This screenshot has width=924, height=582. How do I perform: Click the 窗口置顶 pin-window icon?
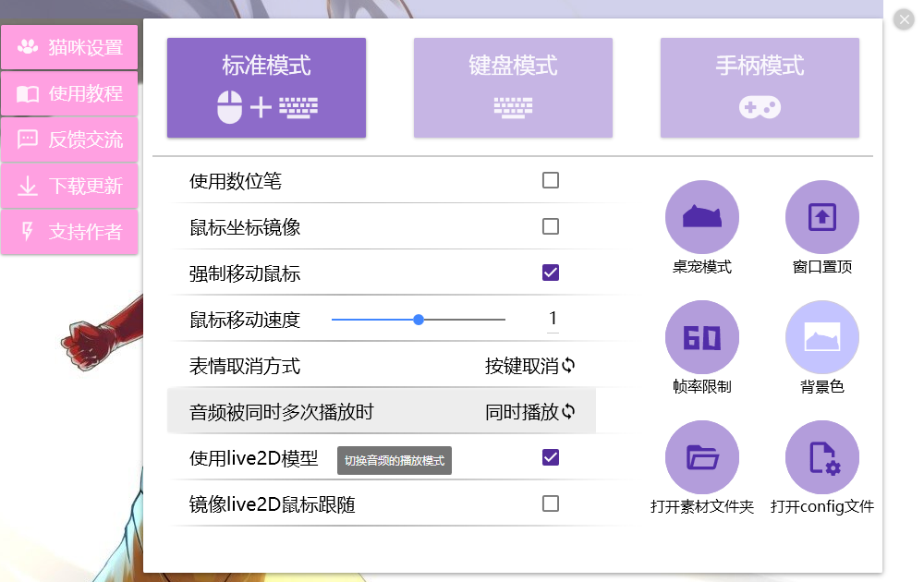(821, 217)
